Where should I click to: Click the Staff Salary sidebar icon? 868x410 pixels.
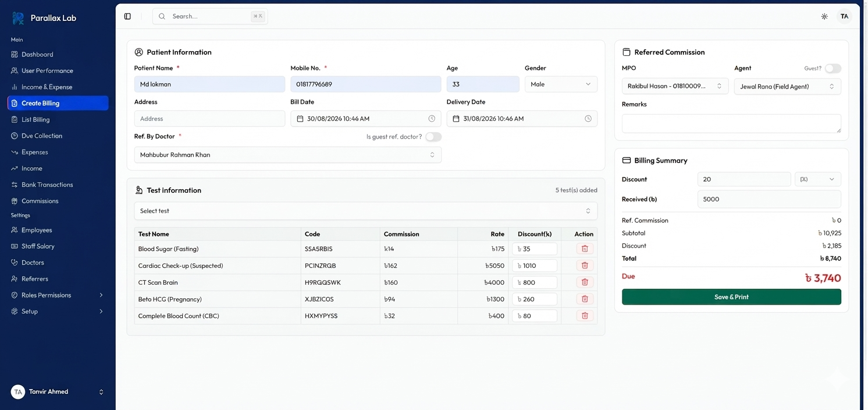coord(15,246)
